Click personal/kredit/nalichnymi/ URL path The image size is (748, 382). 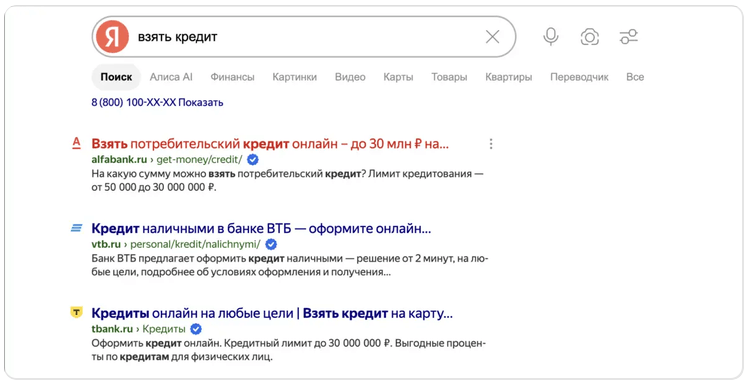coord(196,245)
